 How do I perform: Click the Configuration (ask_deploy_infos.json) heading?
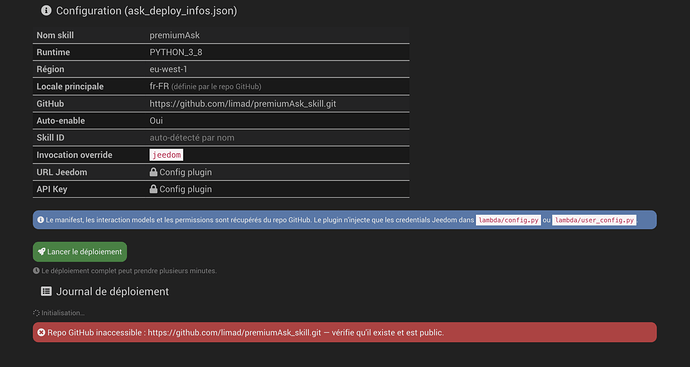147,11
